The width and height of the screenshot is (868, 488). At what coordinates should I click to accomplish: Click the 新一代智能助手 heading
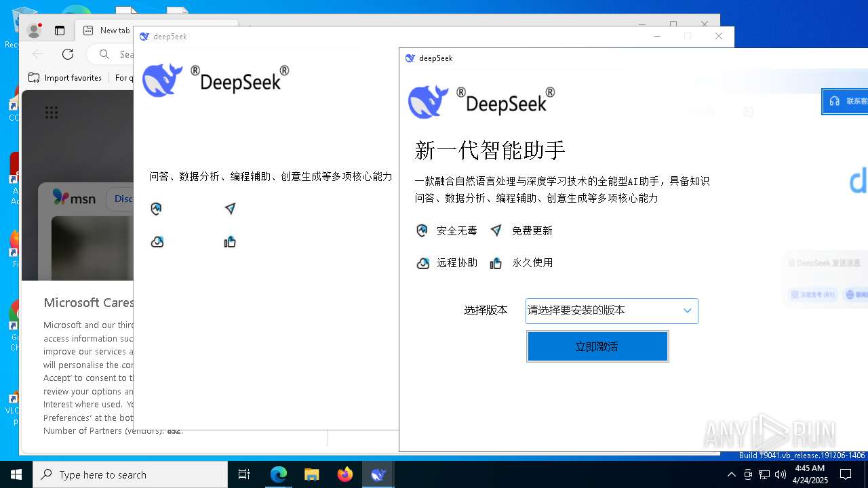(490, 150)
